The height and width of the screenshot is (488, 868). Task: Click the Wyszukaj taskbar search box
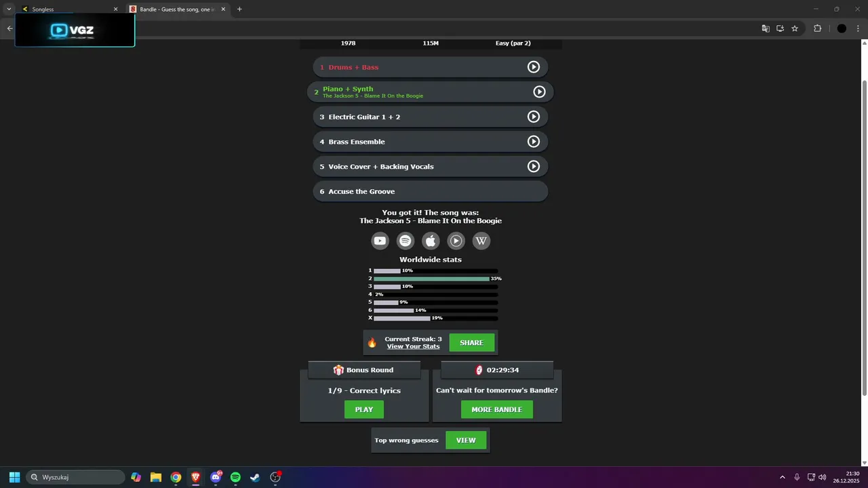[75, 477]
